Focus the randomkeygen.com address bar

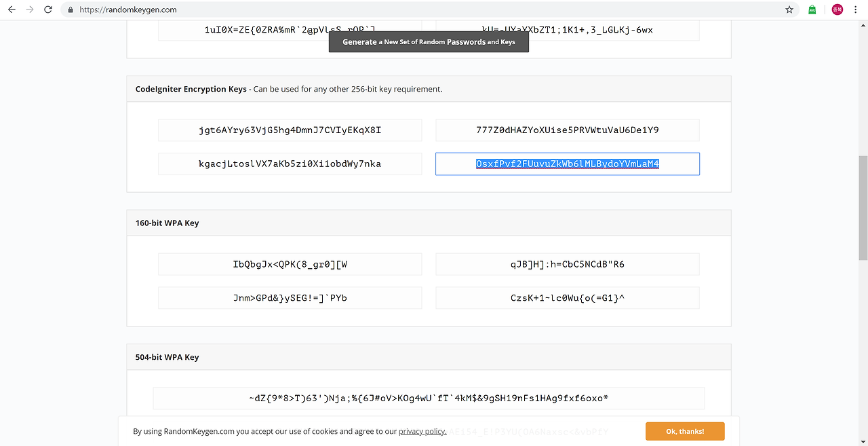pos(430,10)
